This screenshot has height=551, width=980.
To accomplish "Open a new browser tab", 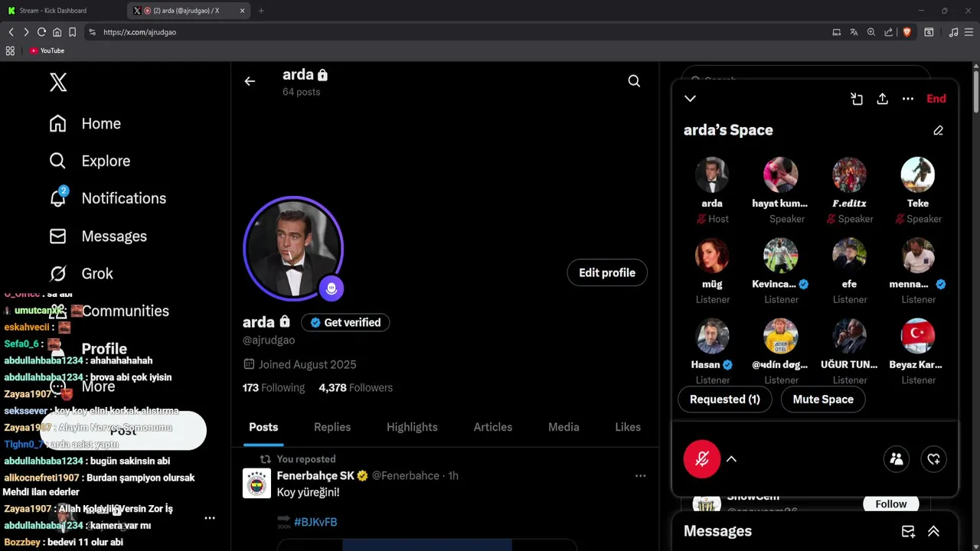I will click(261, 11).
